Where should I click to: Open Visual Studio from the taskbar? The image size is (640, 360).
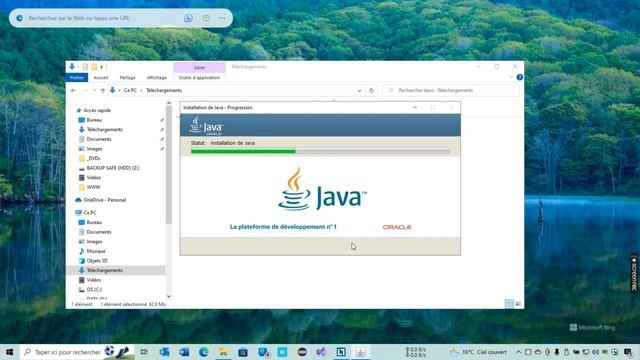[x=321, y=352]
